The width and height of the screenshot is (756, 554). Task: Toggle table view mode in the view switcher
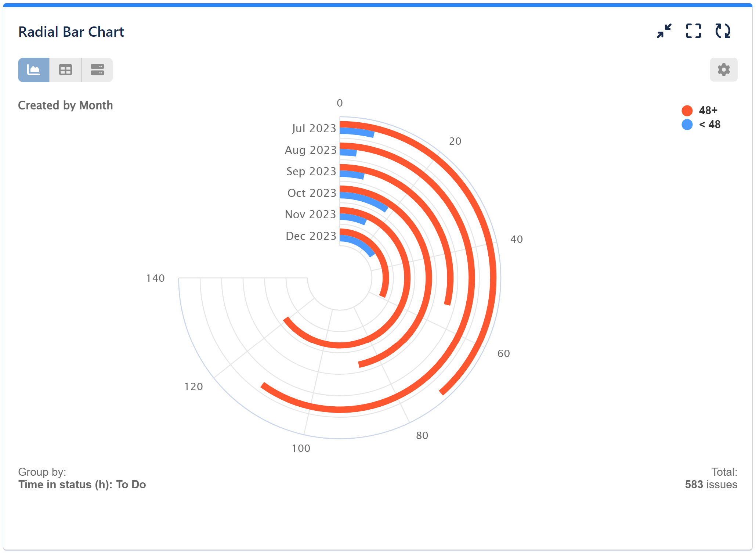coord(65,70)
